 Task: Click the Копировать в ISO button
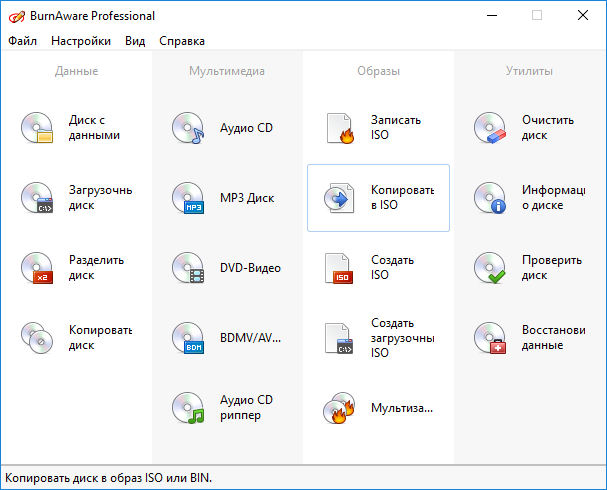click(x=378, y=198)
